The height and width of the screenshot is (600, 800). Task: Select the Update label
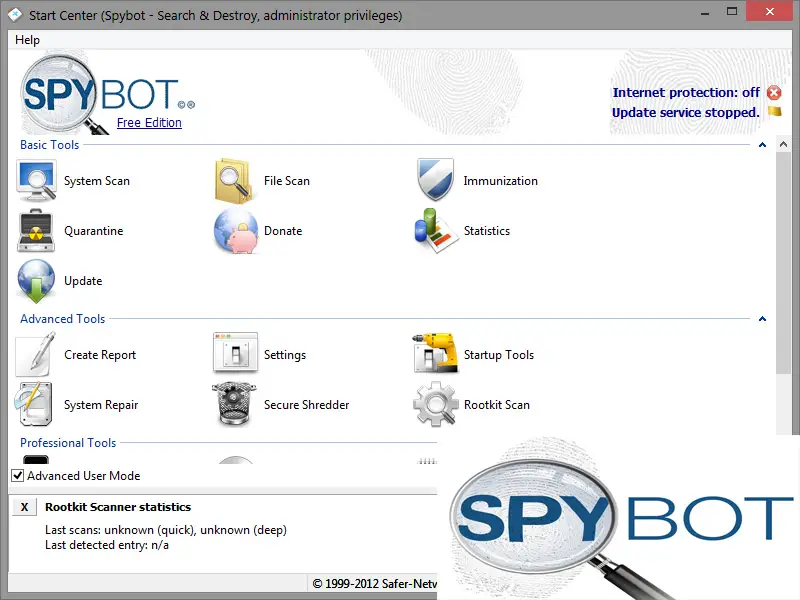pyautogui.click(x=83, y=281)
